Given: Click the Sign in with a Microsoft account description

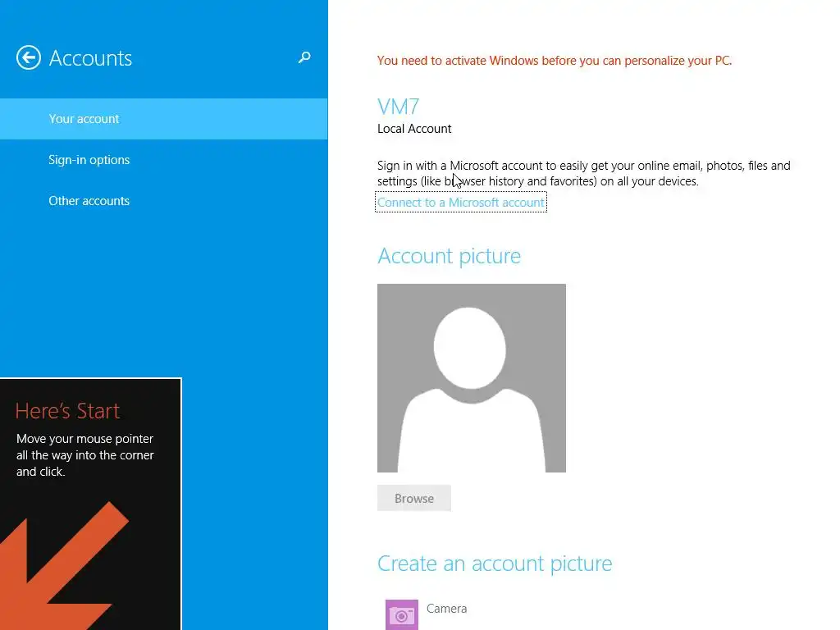Looking at the screenshot, I should [584, 173].
